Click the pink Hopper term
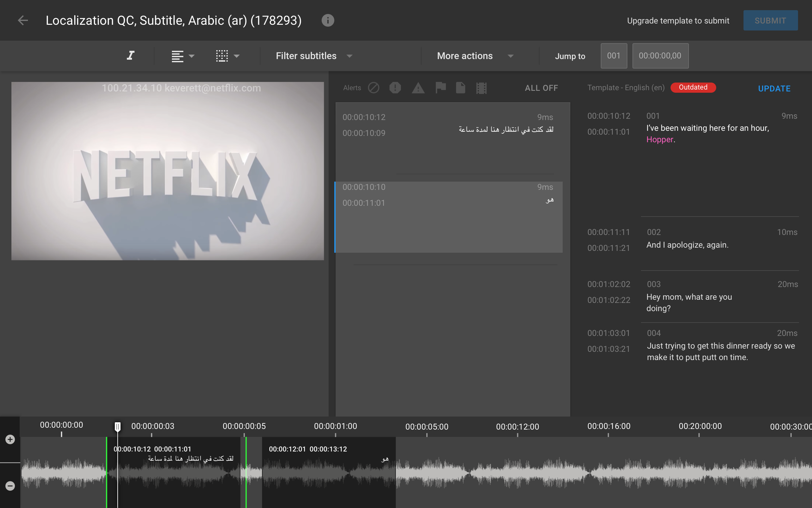The image size is (812, 508). [x=659, y=139]
